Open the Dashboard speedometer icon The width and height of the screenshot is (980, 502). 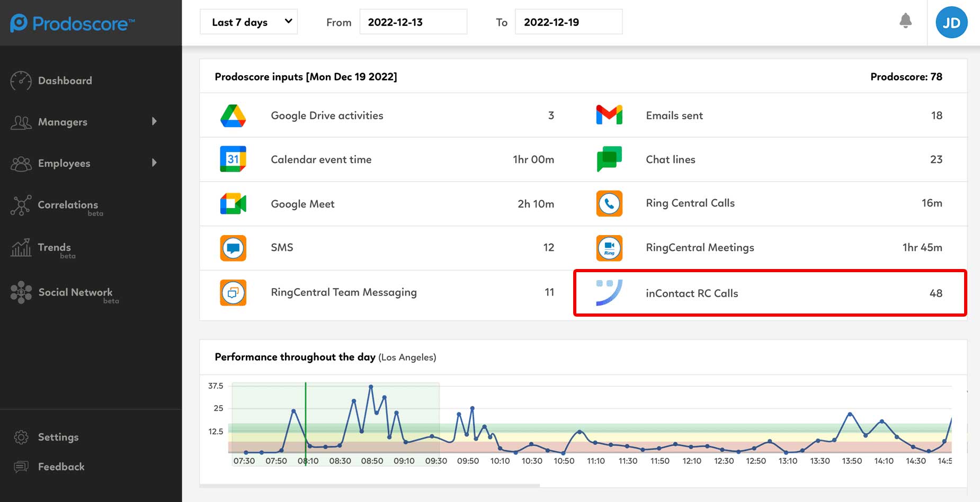coord(21,81)
